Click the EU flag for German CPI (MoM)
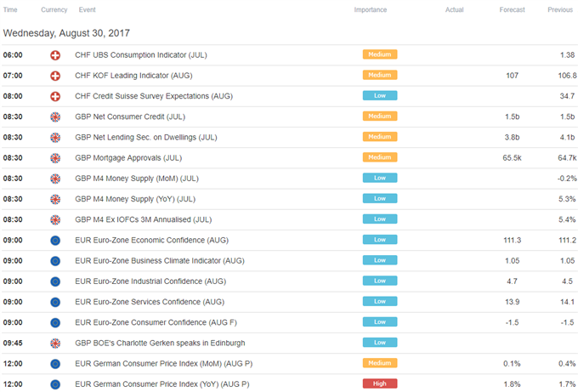578x392 pixels. [x=55, y=364]
